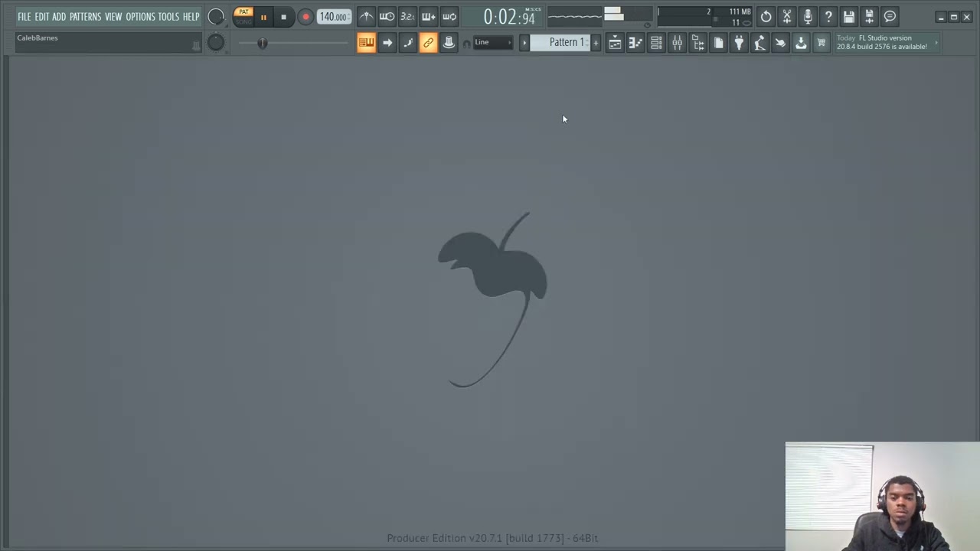
Task: Toggle blend recording overdub
Action: coord(428,17)
